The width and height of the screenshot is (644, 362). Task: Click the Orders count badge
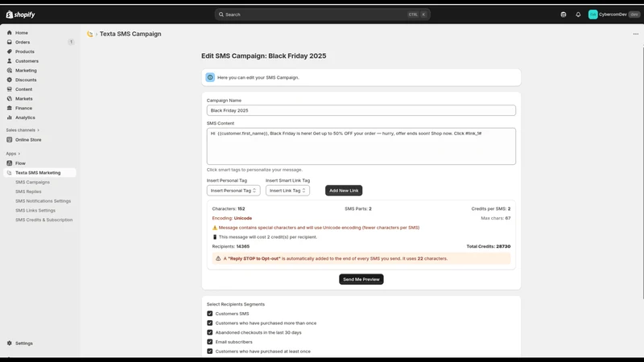[x=71, y=42]
